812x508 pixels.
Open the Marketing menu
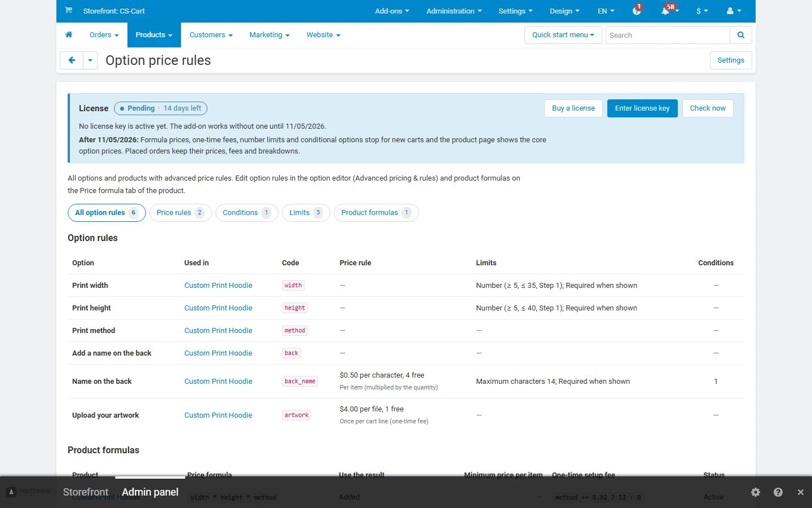(270, 35)
